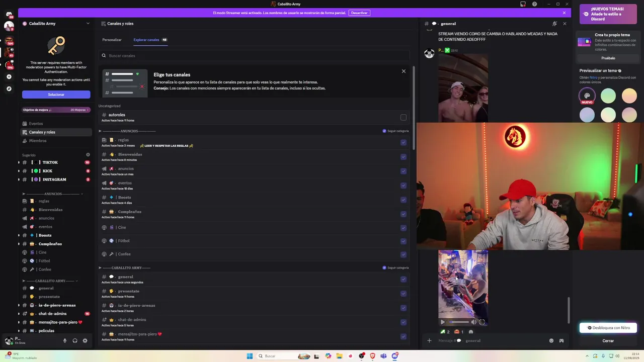Open Discord direct messages home icon

pos(9,14)
